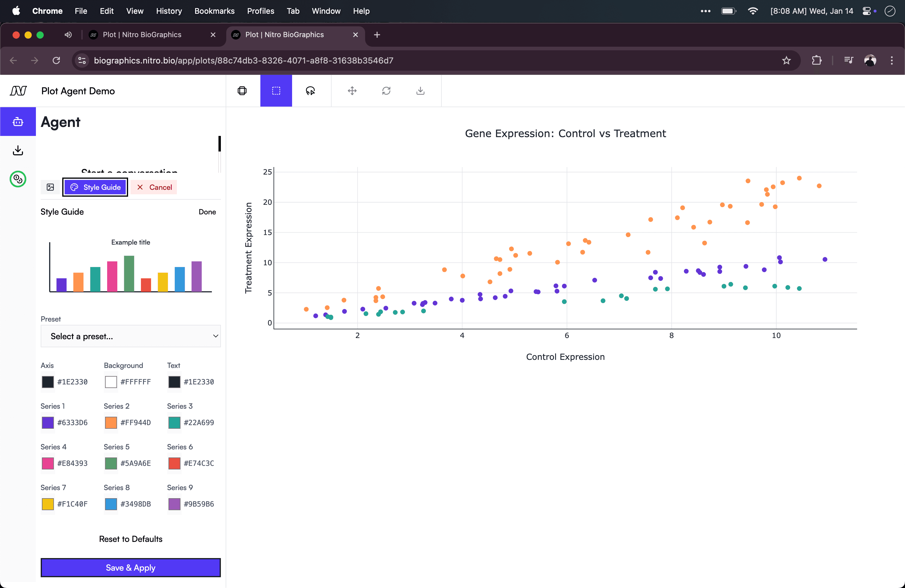
Task: Activate the lasso select tool
Action: (310, 91)
